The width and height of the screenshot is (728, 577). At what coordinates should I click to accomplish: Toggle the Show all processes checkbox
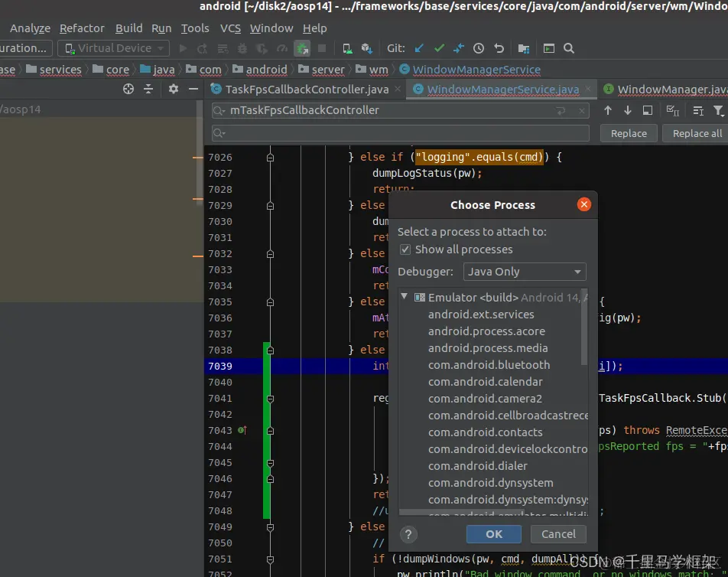coord(405,249)
